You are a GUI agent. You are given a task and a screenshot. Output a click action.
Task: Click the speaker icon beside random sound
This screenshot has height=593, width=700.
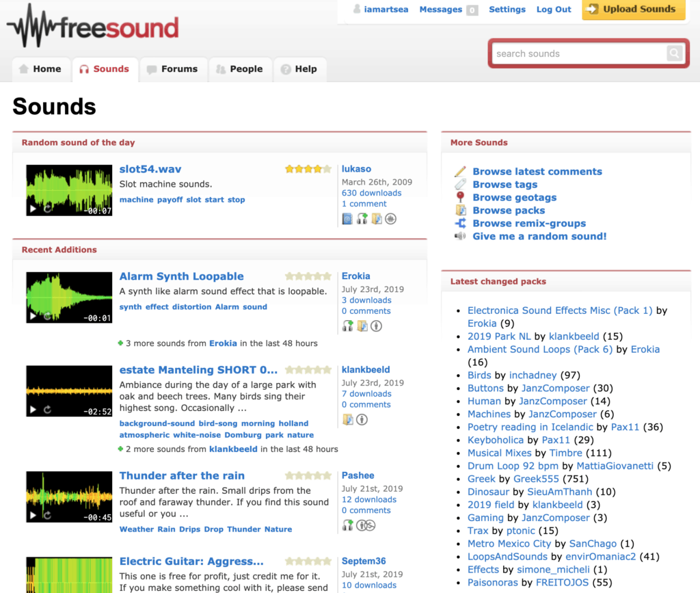[460, 236]
